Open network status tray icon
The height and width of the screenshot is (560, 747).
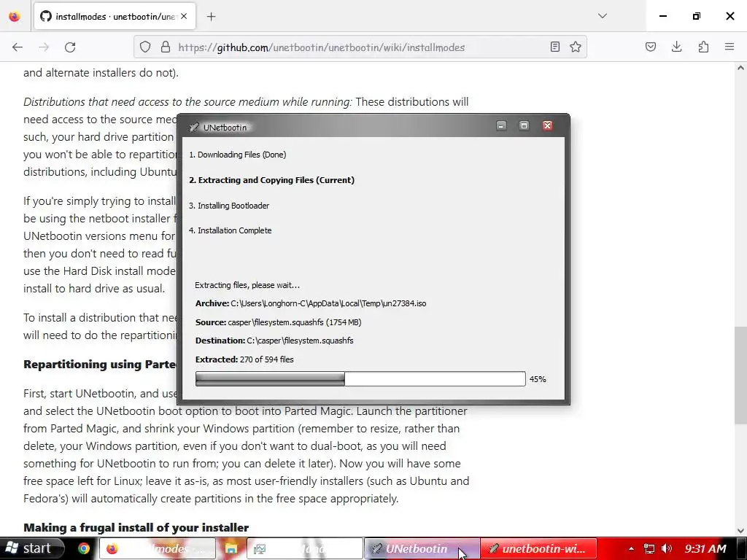point(649,548)
